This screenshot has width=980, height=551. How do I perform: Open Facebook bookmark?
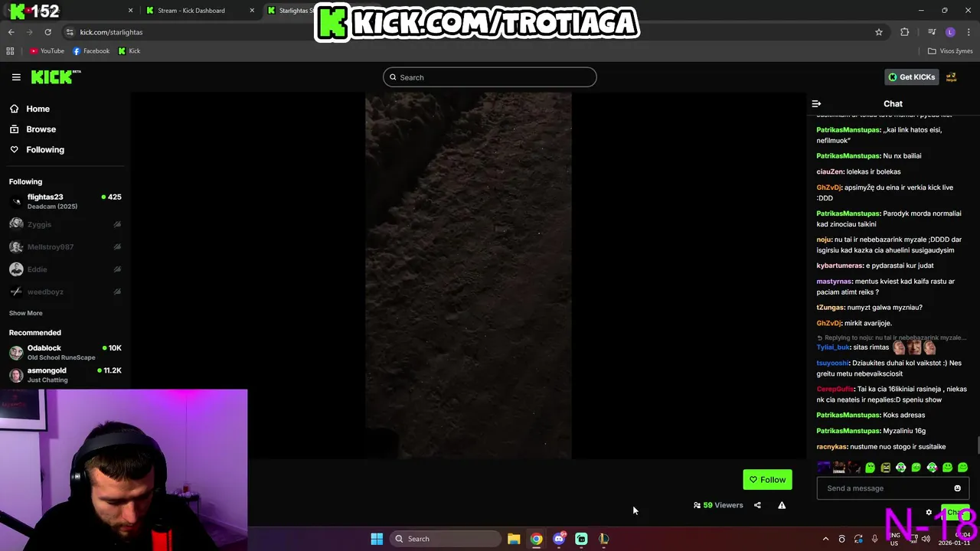pyautogui.click(x=91, y=51)
